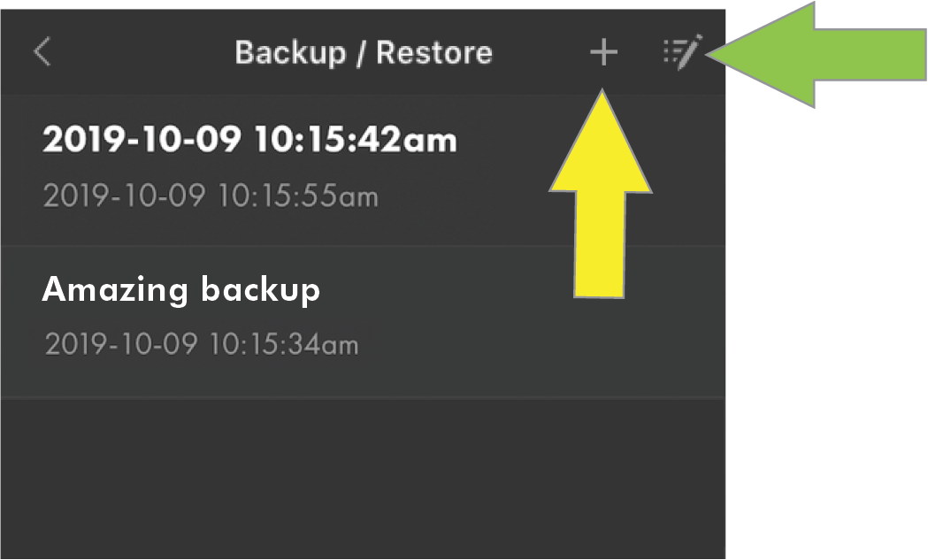Click the slash in the header title
This screenshot has height=560, width=928.
[x=361, y=53]
